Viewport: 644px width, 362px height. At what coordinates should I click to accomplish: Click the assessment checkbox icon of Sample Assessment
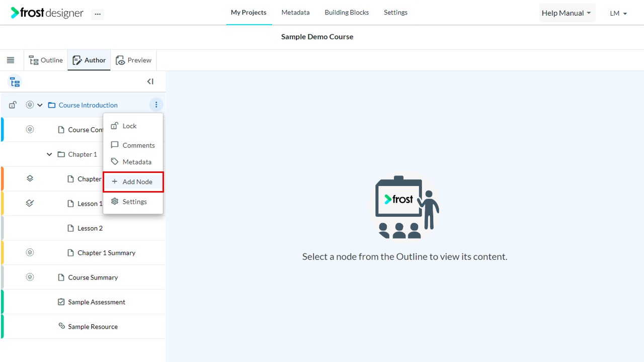tap(61, 302)
